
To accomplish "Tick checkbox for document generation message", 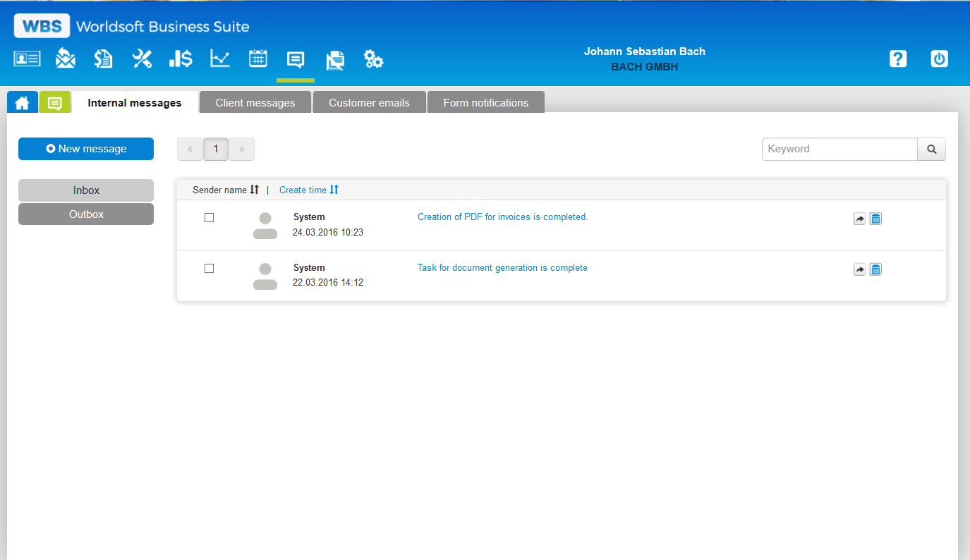I will click(209, 268).
